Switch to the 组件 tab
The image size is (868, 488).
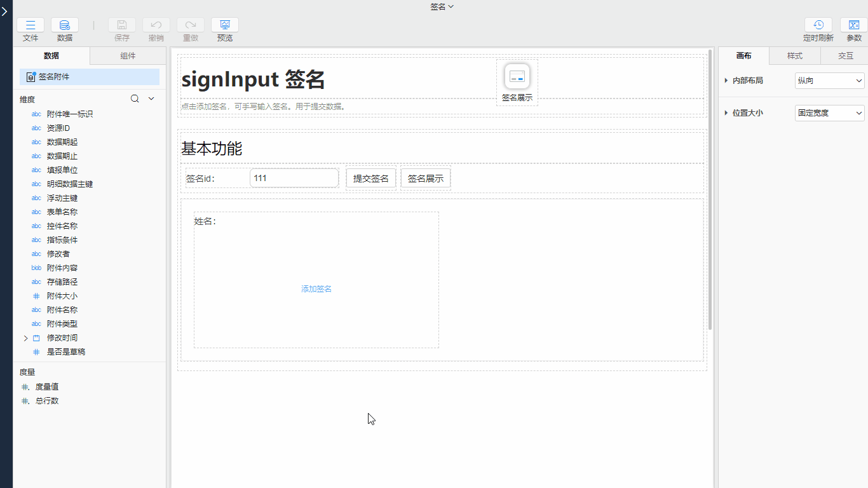click(128, 56)
